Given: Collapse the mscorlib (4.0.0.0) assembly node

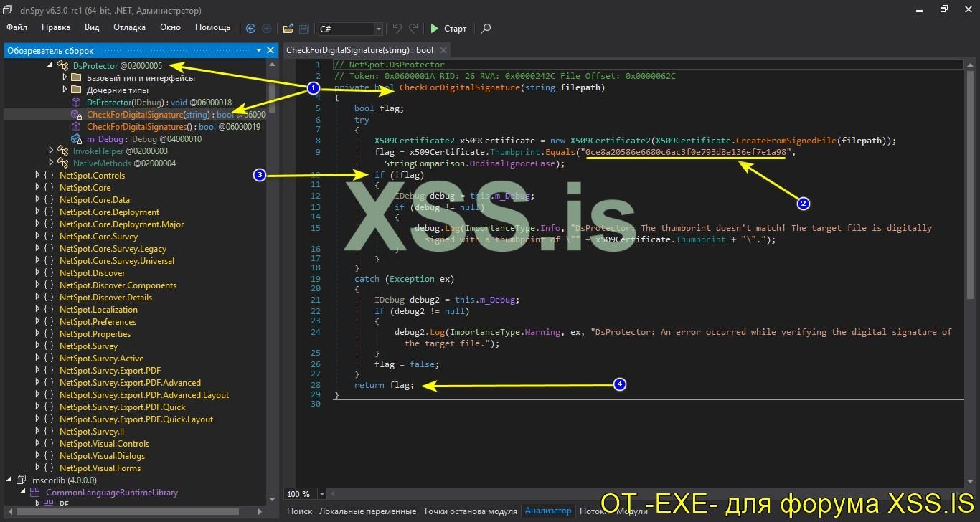Looking at the screenshot, I should (x=10, y=480).
